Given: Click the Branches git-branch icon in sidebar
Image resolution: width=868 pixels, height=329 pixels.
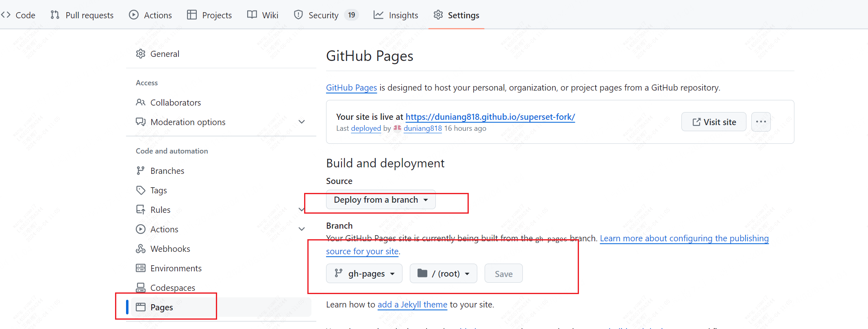Looking at the screenshot, I should tap(141, 171).
